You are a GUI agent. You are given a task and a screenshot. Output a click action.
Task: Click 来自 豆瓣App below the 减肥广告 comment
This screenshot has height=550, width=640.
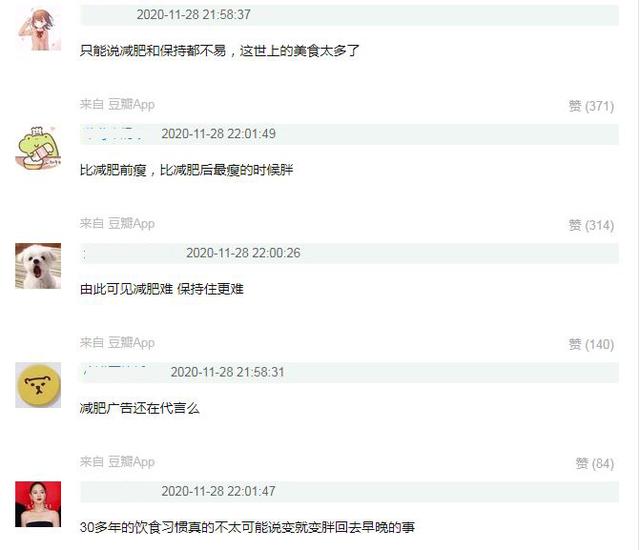pyautogui.click(x=117, y=462)
